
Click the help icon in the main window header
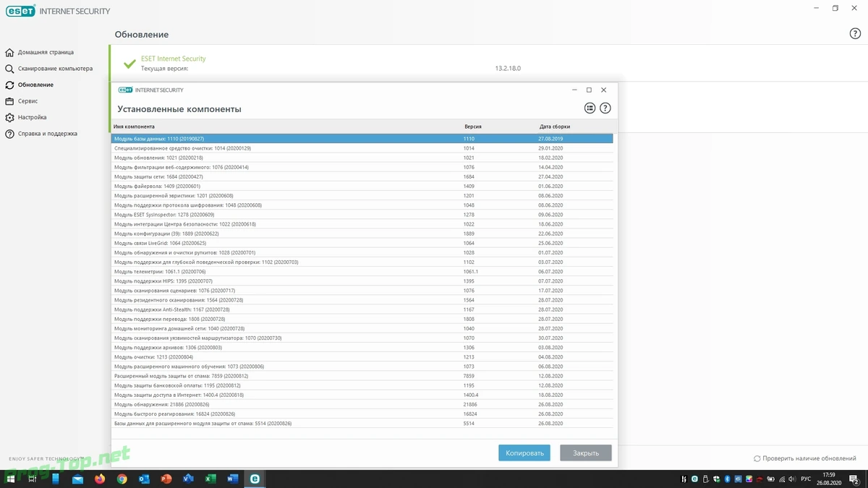pyautogui.click(x=854, y=34)
